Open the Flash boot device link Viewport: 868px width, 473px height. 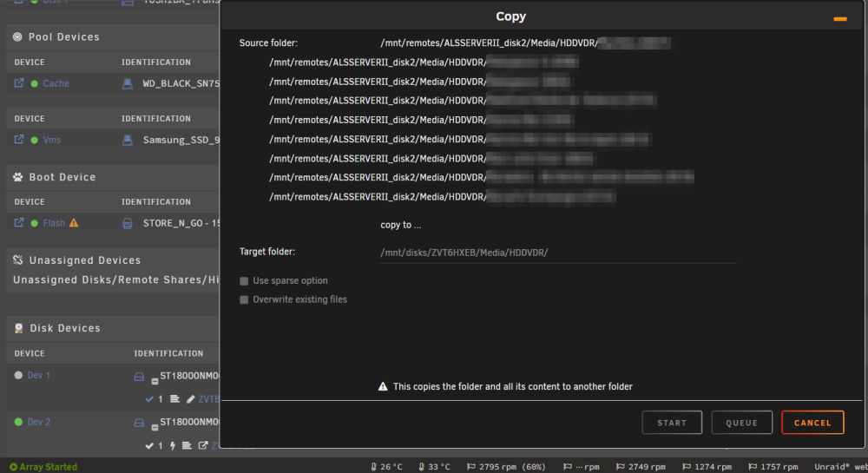click(54, 223)
